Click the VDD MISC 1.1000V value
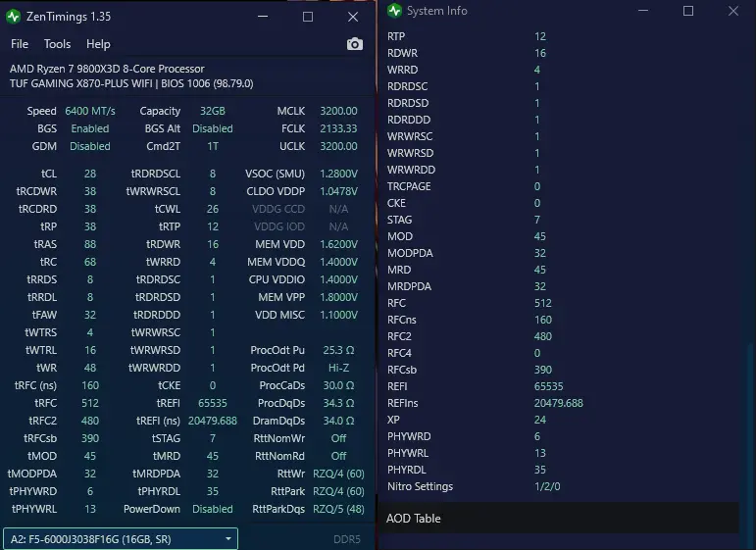 click(x=338, y=315)
